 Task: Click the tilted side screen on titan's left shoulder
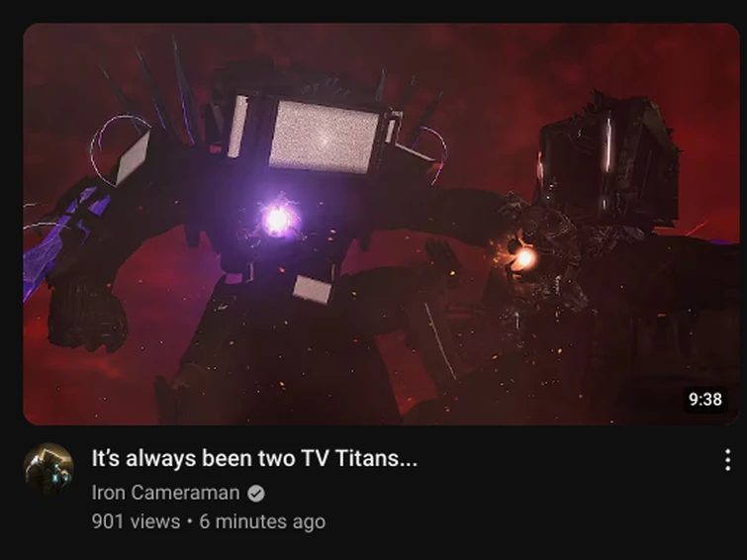(132, 157)
